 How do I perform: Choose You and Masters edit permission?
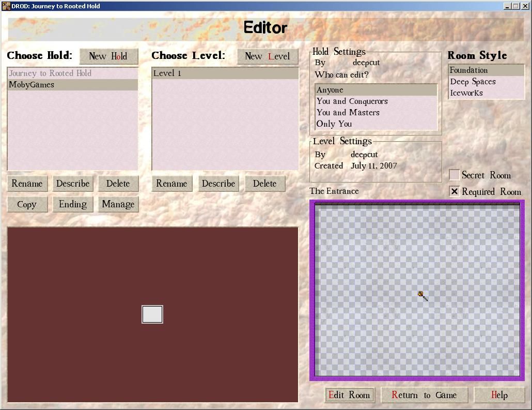(376, 112)
